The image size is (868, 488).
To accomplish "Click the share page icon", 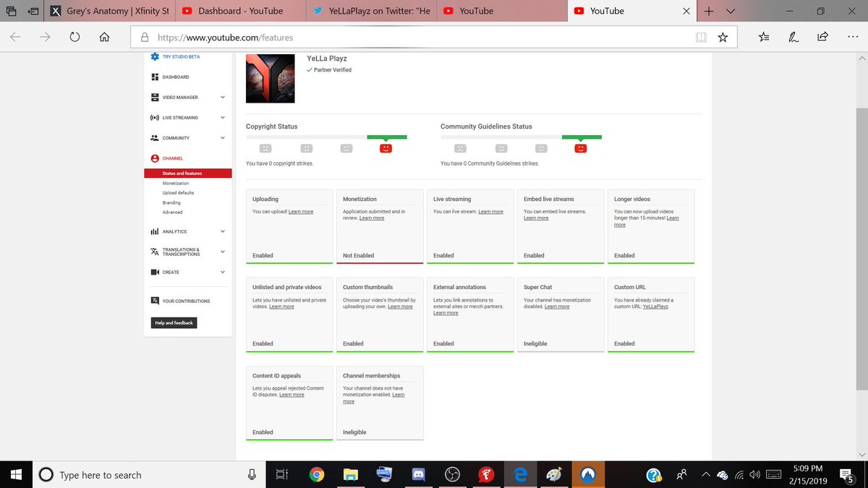I will (822, 37).
